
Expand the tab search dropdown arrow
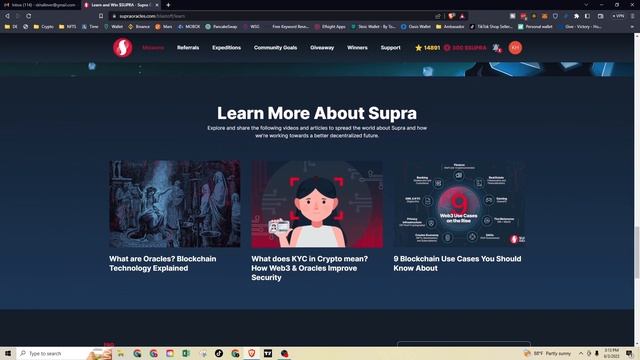click(x=586, y=5)
